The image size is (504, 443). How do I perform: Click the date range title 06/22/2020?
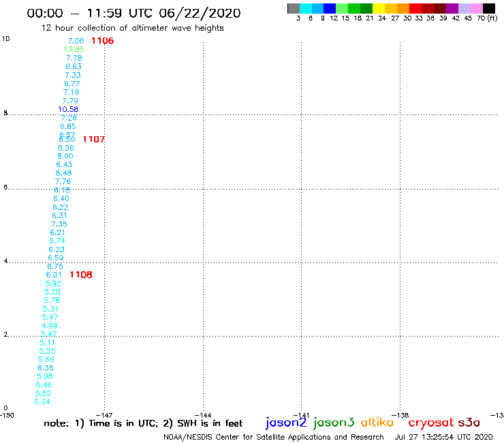pyautogui.click(x=200, y=13)
